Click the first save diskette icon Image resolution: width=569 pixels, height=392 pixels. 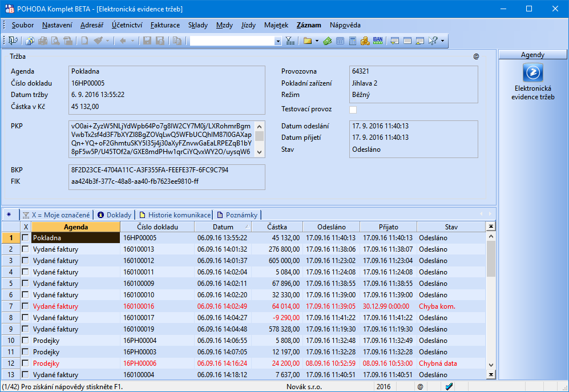pos(147,41)
